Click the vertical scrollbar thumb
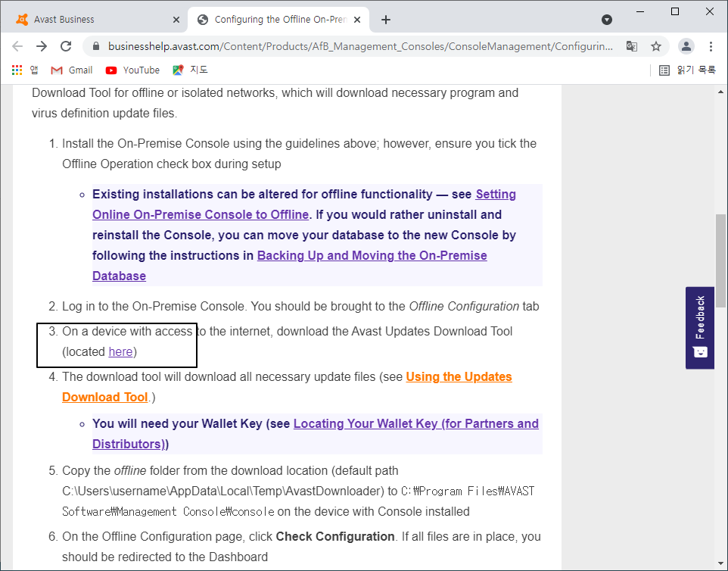 (x=720, y=261)
